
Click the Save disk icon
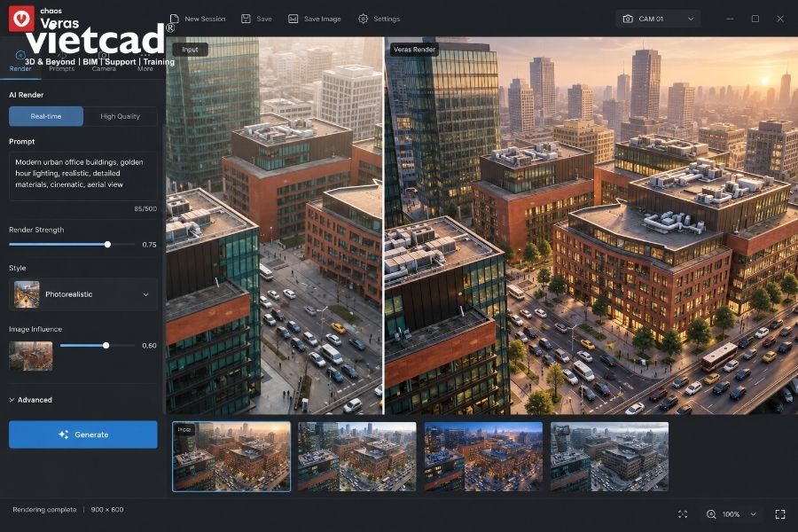coord(246,19)
